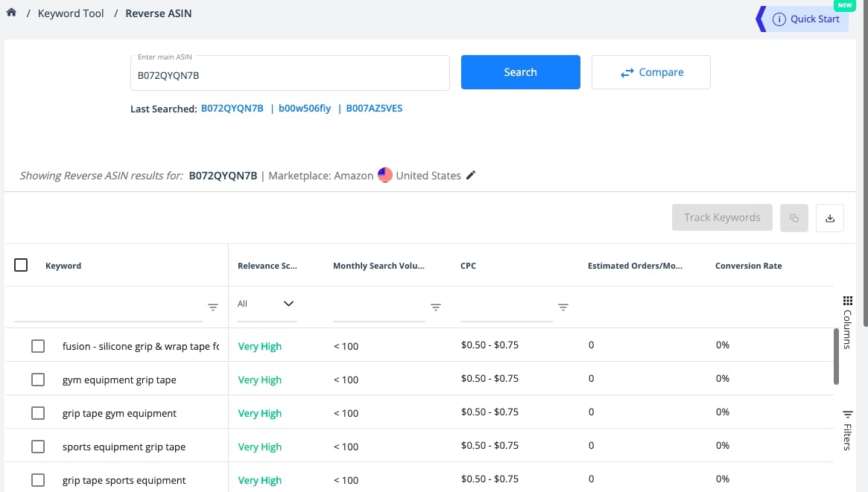868x492 pixels.
Task: Download results with the export icon
Action: pyautogui.click(x=830, y=218)
